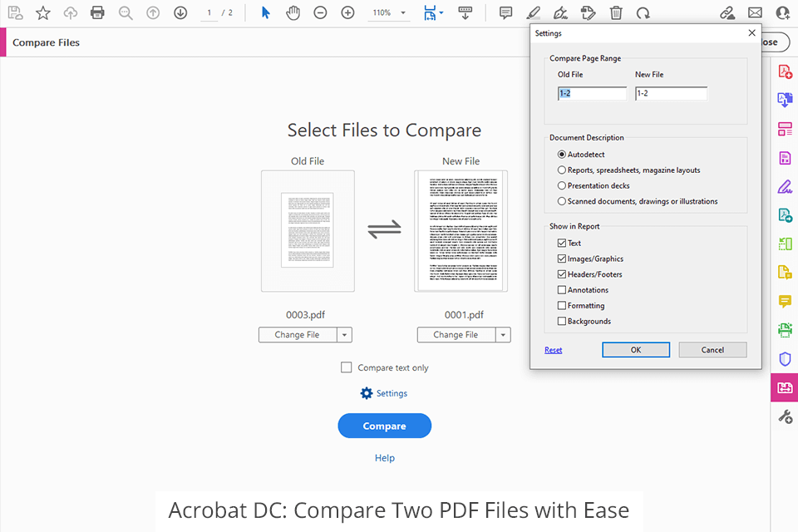This screenshot has width=798, height=532.
Task: Add file to starred with star icon
Action: (42, 12)
